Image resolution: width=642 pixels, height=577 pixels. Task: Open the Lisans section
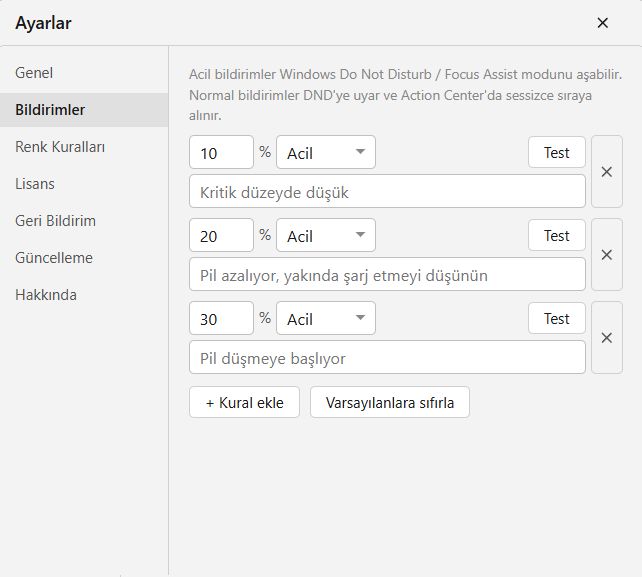coord(84,184)
